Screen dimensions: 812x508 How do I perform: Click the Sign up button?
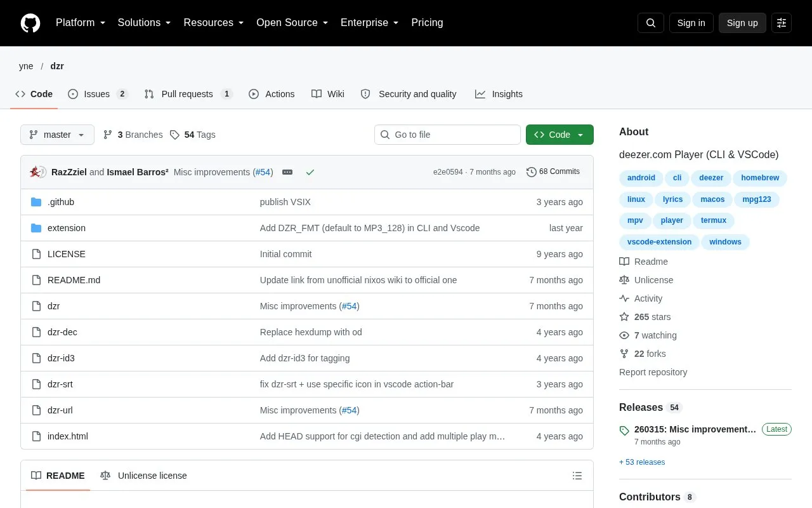point(742,23)
